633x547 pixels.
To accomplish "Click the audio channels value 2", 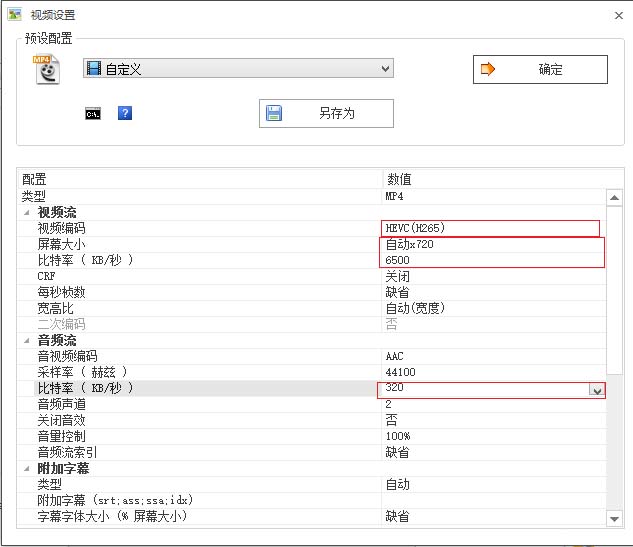I will click(x=388, y=404).
